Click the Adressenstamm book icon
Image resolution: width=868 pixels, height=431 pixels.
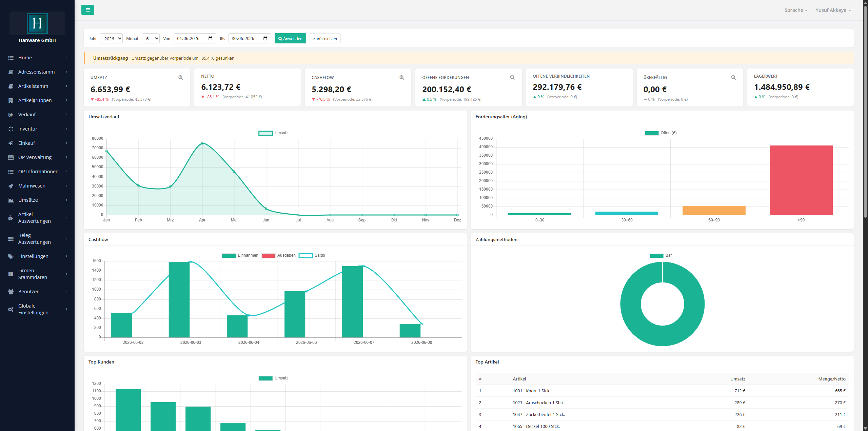pos(11,72)
